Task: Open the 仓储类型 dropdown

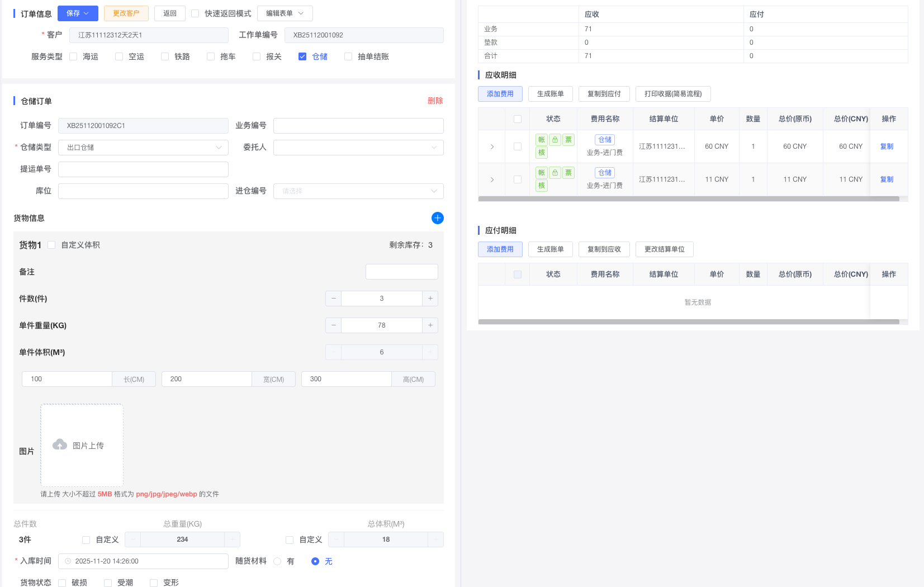Action: tap(143, 148)
